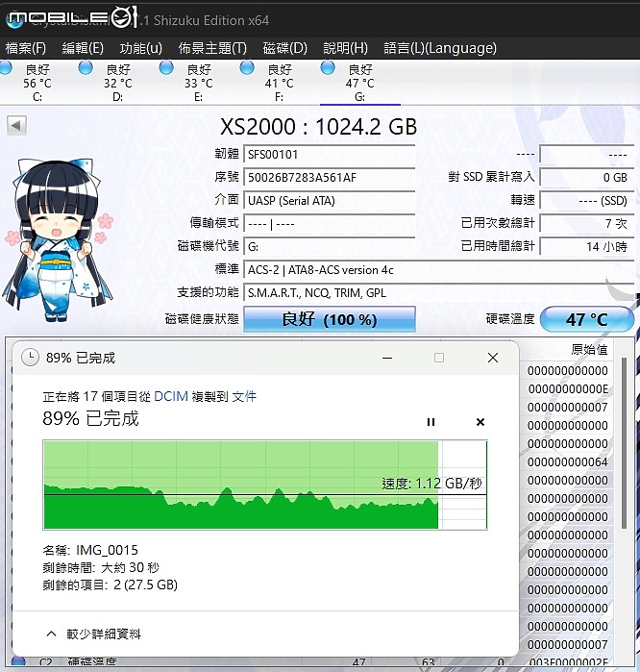This screenshot has height=672, width=640.
Task: Click the blue status orb for drive F:
Action: (247, 67)
